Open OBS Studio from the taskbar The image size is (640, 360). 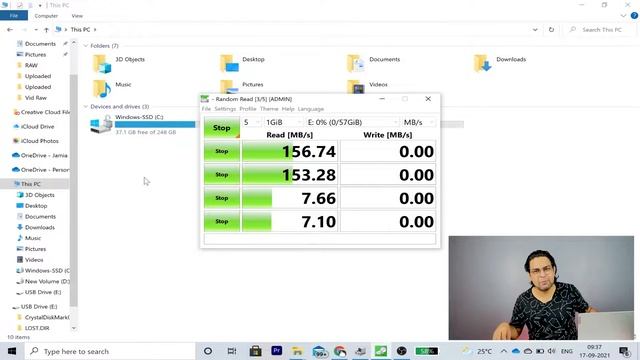[402, 351]
